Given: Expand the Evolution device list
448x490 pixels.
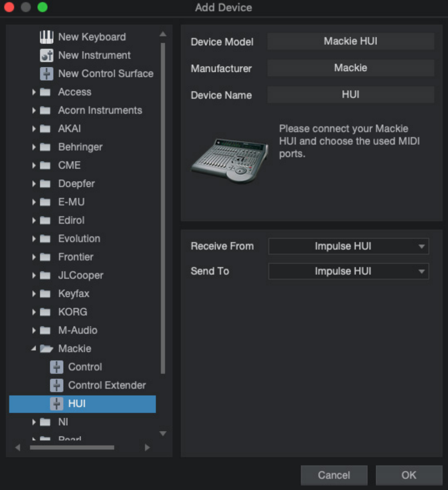Looking at the screenshot, I should [34, 239].
